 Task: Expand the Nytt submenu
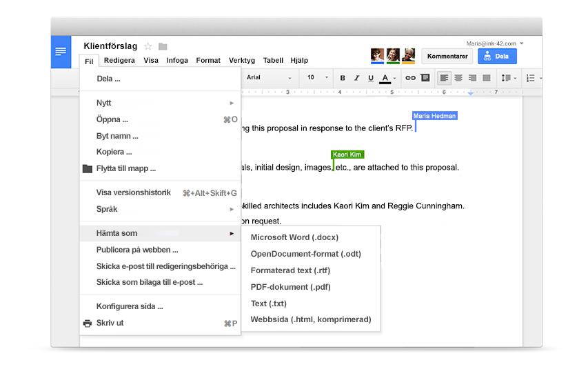(160, 103)
